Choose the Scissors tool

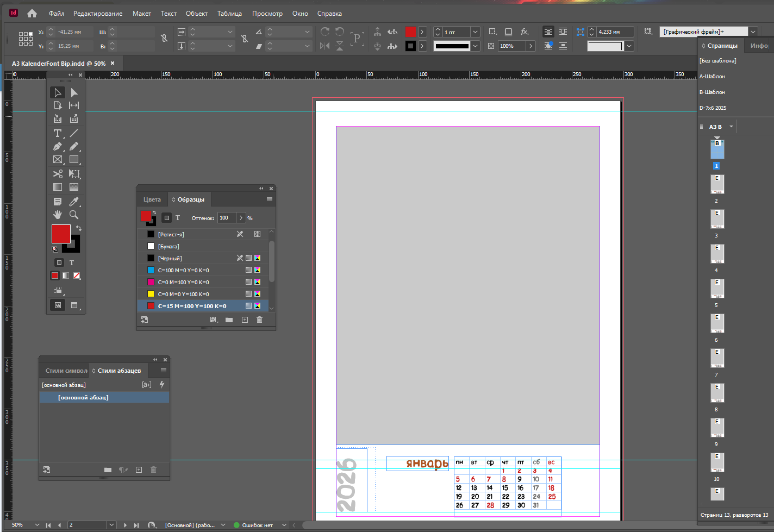pos(58,174)
